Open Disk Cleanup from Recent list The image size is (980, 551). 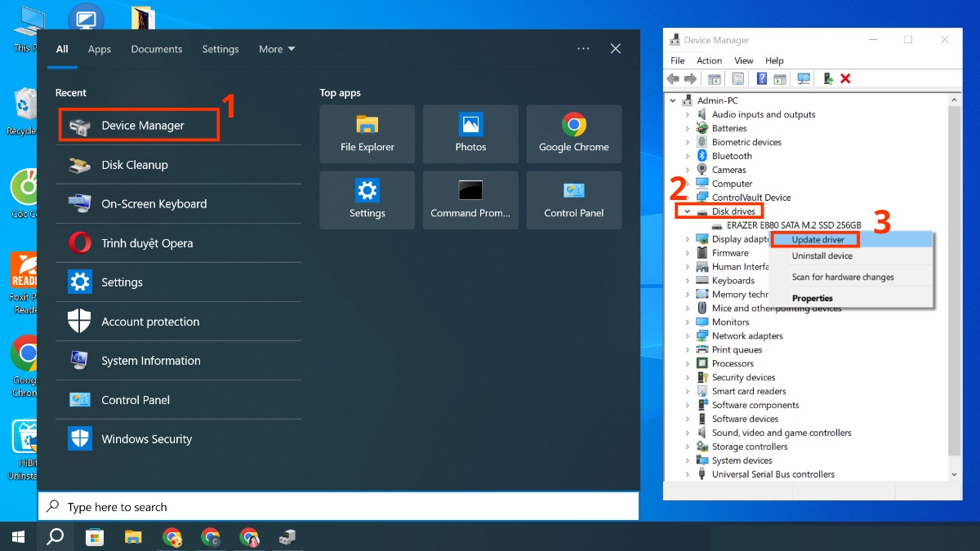click(x=135, y=165)
